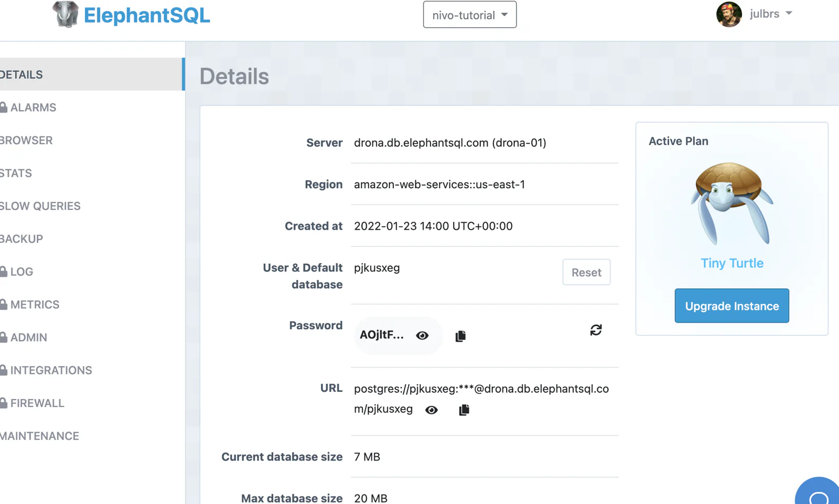Open the Integrations sidebar item
The height and width of the screenshot is (504, 839).
click(x=51, y=370)
